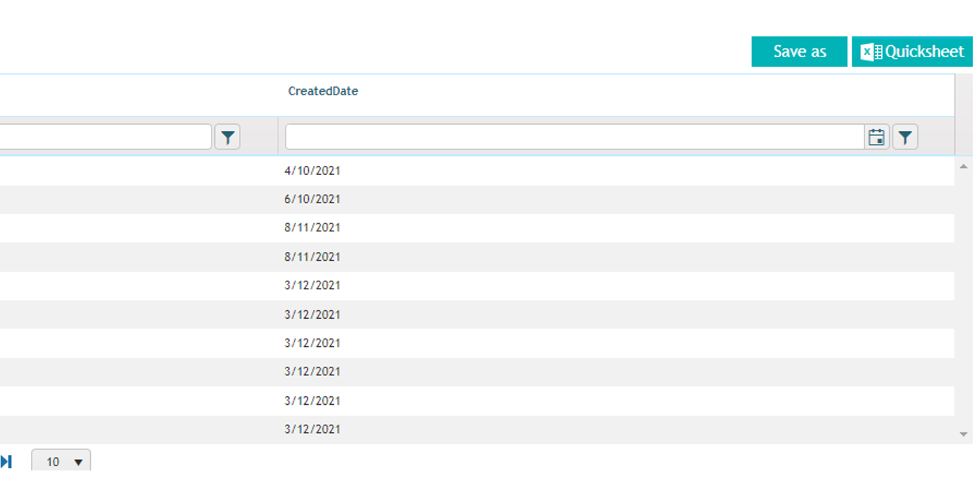Focus the left column filter text field
The image size is (980, 493).
pos(106,137)
